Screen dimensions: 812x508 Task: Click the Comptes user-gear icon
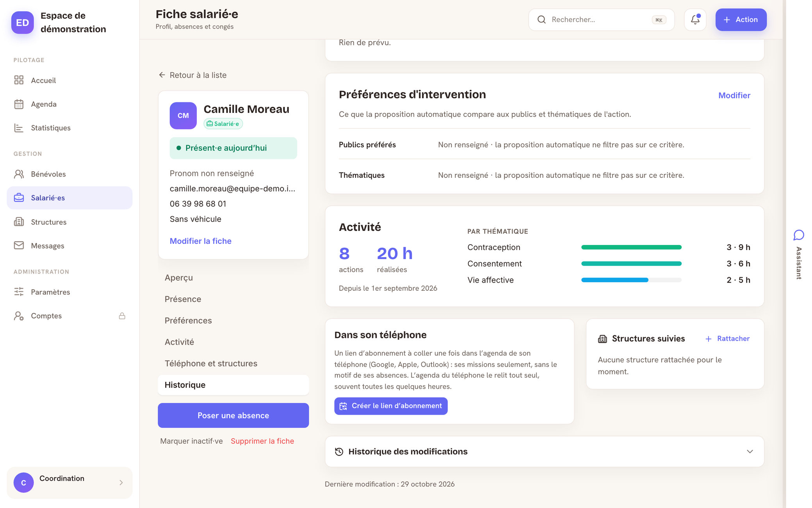click(x=19, y=316)
